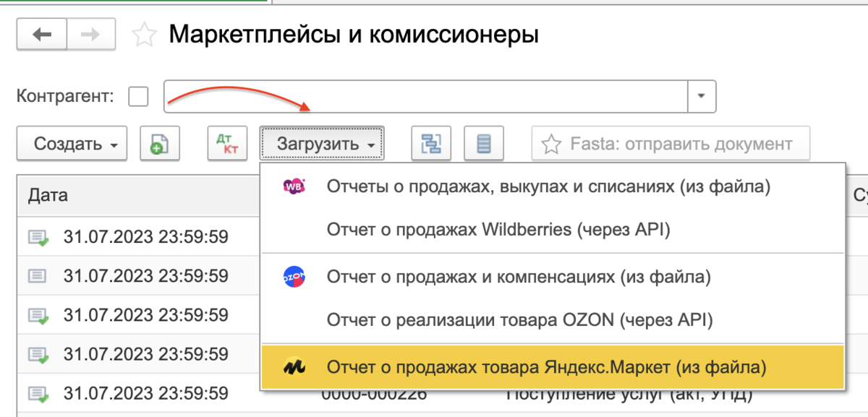The image size is (868, 417).
Task: Select Отчет о продажах и компенсациях (из файла)
Action: pyautogui.click(x=553, y=277)
